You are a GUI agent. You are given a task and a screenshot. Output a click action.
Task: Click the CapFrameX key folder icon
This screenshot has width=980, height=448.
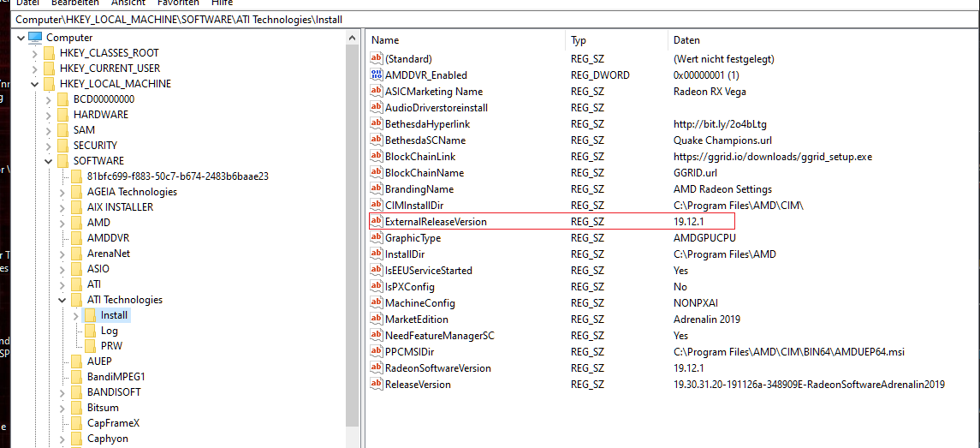(x=77, y=423)
